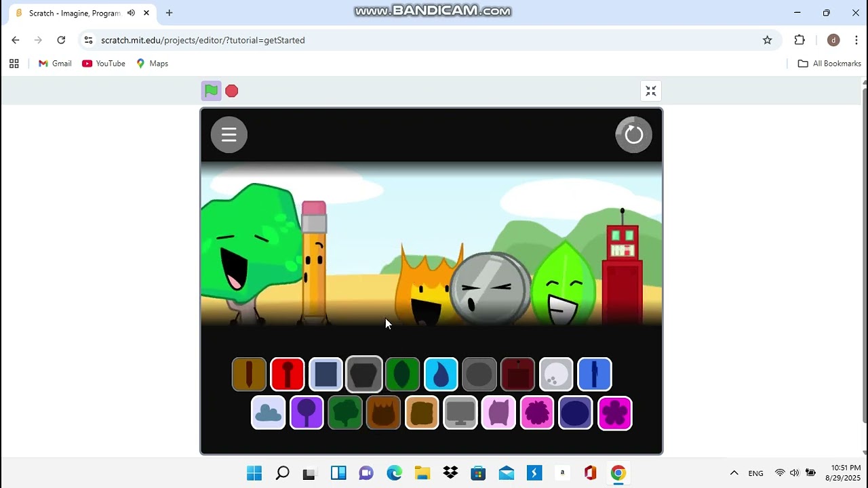Open Microsoft Store from the taskbar
The height and width of the screenshot is (488, 868).
478,473
